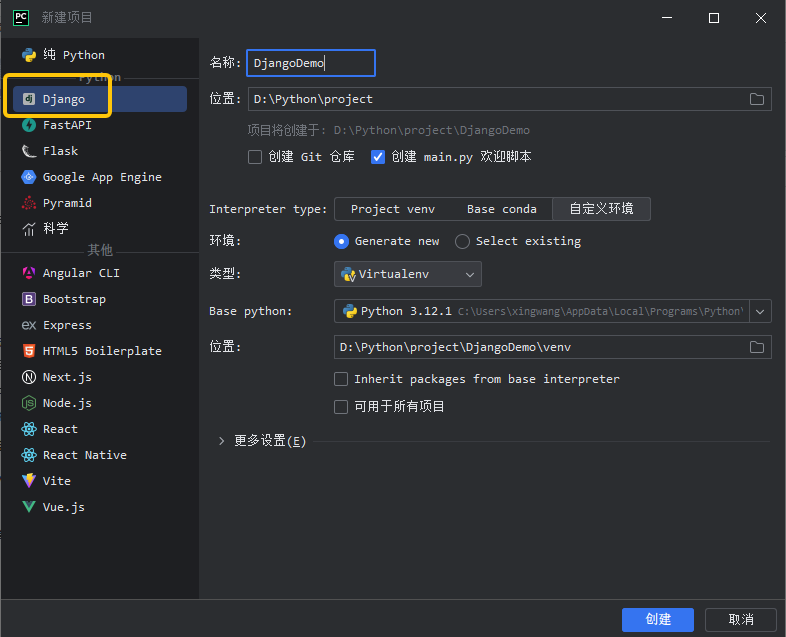Enable Inherit packages from base interpreter

click(341, 379)
